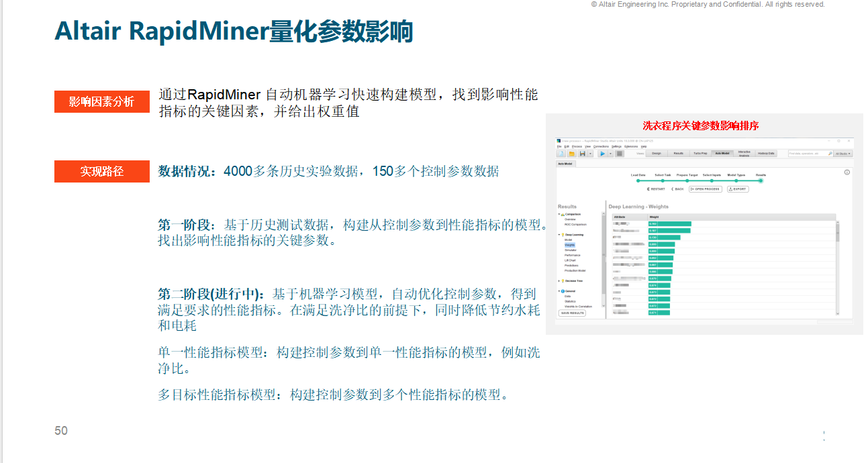
Task: Open the dropdown arrow beside the Play icon
Action: [611, 154]
